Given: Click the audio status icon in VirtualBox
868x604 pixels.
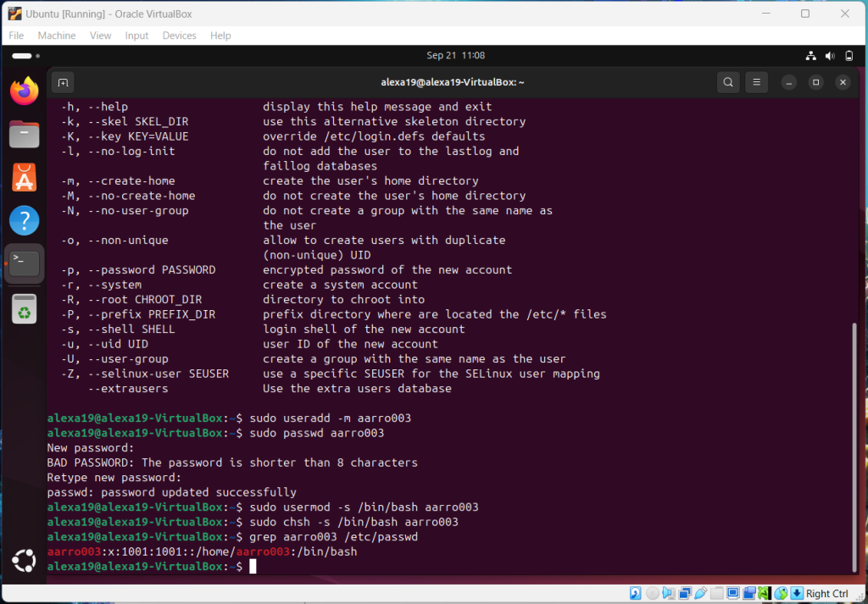Looking at the screenshot, I should click(669, 593).
